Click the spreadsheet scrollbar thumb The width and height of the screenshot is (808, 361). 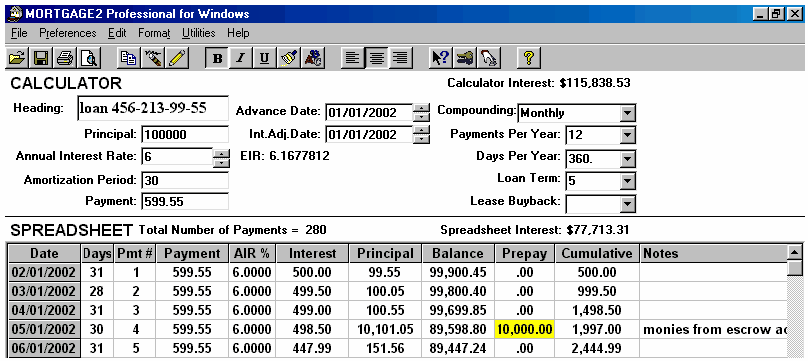tap(796, 269)
